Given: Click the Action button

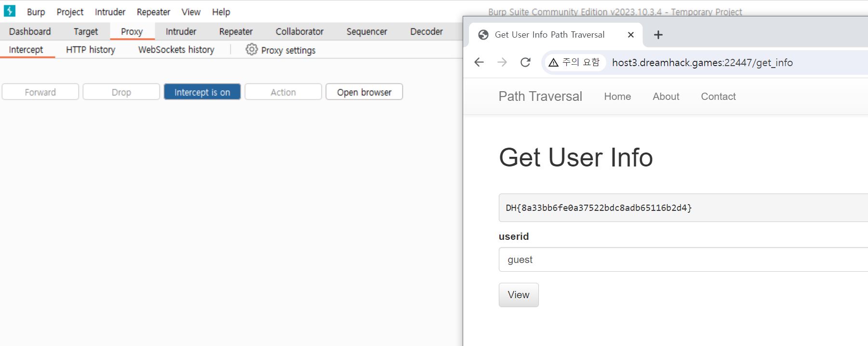Looking at the screenshot, I should pyautogui.click(x=283, y=92).
